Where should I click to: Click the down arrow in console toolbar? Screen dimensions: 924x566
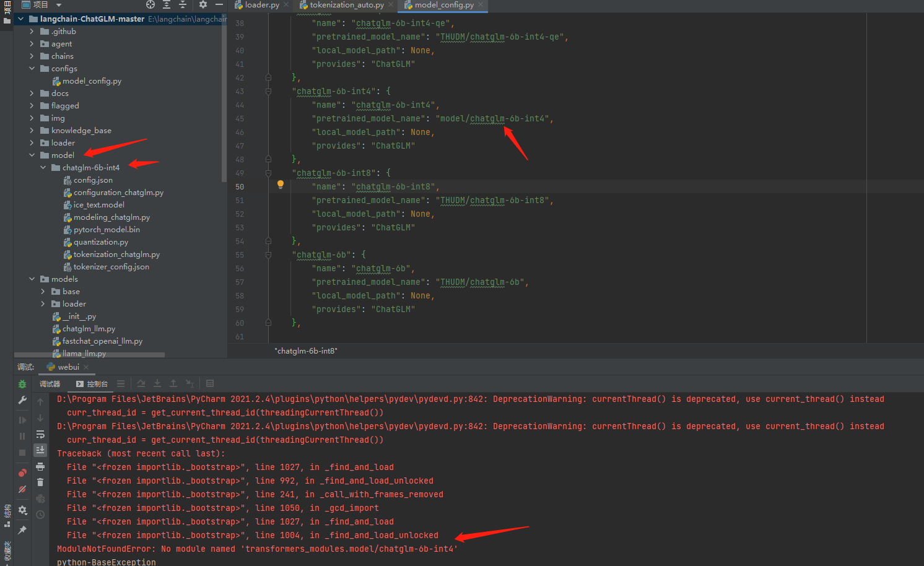40,418
